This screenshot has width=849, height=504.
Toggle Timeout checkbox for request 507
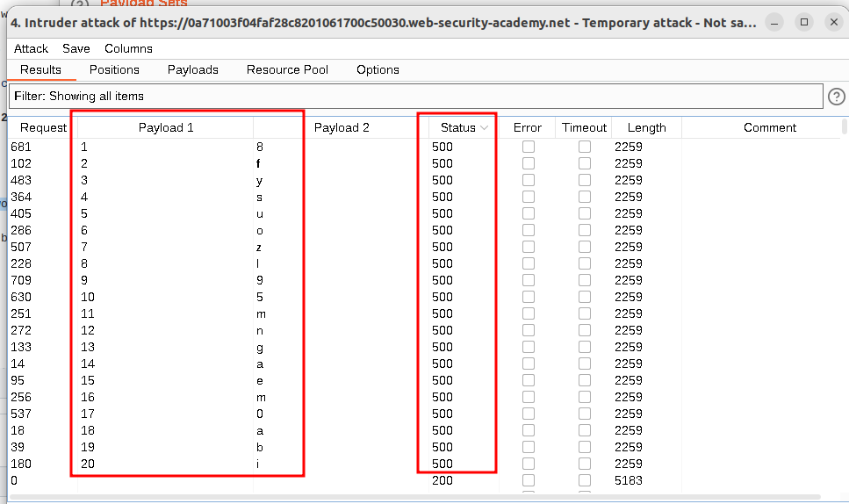coord(585,247)
